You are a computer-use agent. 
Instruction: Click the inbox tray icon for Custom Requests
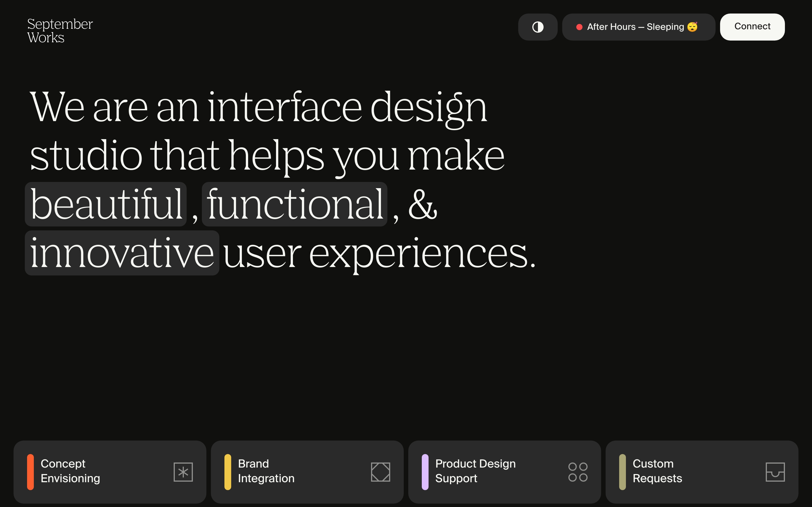click(775, 472)
